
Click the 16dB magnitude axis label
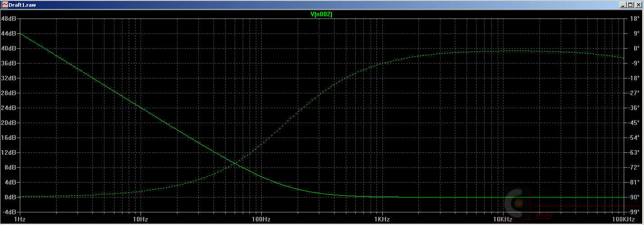point(9,138)
